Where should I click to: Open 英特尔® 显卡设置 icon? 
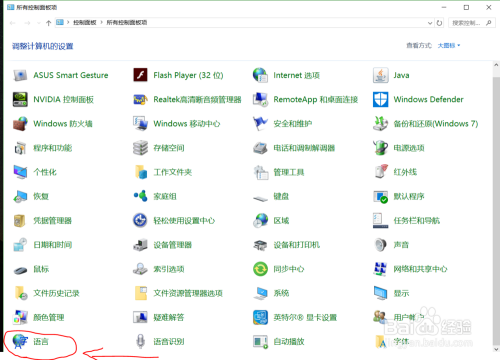click(x=260, y=317)
